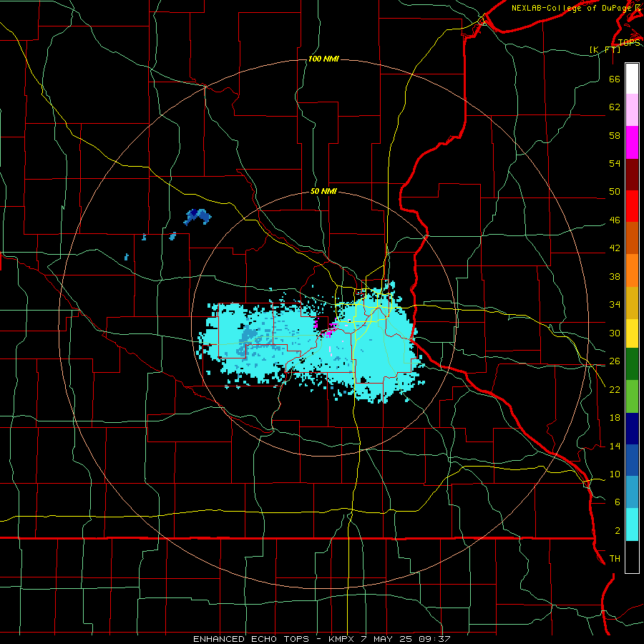Click the "2" legend value

tap(618, 531)
